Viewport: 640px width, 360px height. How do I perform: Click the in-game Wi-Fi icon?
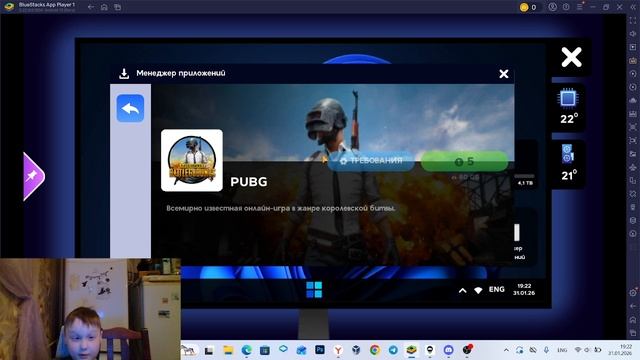click(478, 290)
